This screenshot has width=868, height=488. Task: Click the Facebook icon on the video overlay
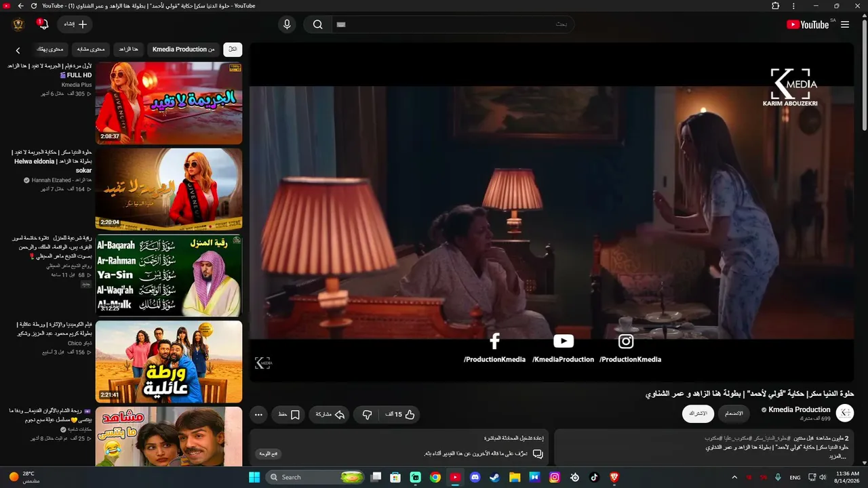494,342
